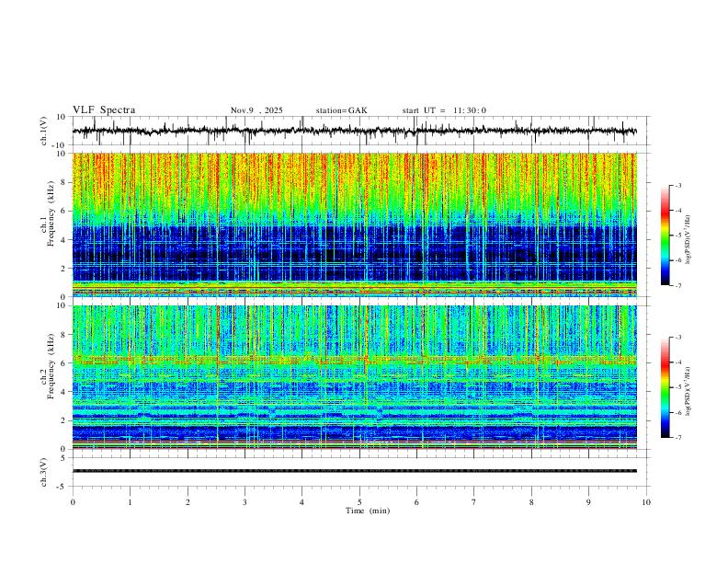Click time axis tick label "4"

[301, 502]
